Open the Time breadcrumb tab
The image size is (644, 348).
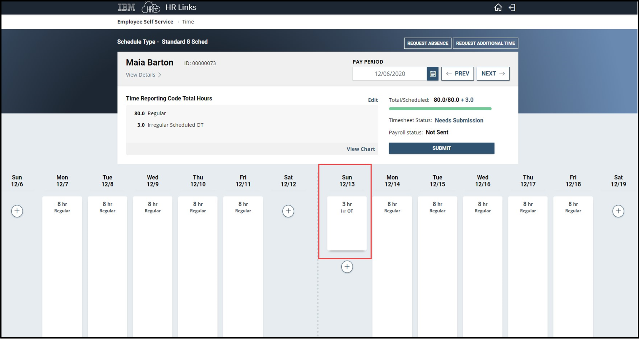pyautogui.click(x=188, y=22)
